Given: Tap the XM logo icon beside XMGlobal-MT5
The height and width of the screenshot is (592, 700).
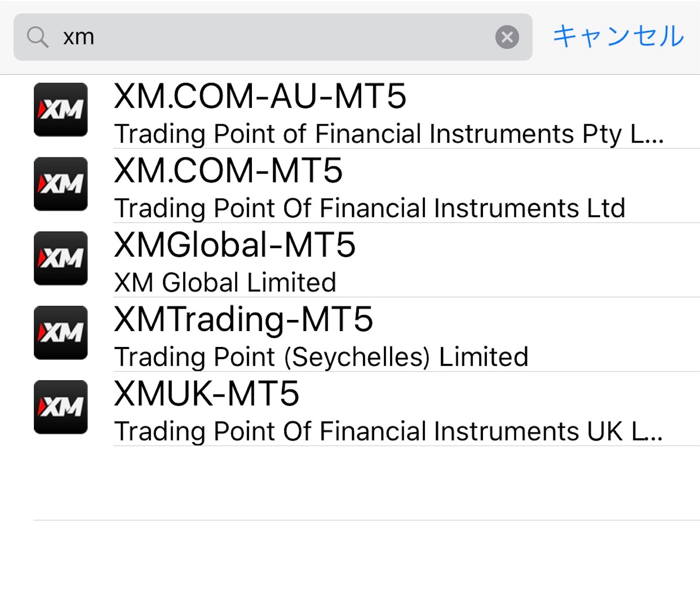Looking at the screenshot, I should 60,259.
